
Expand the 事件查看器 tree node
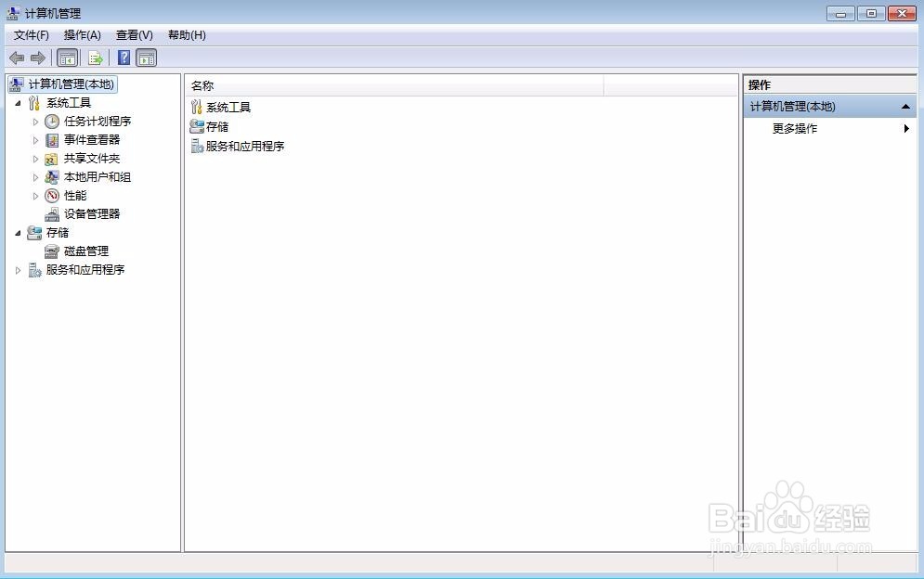point(35,140)
